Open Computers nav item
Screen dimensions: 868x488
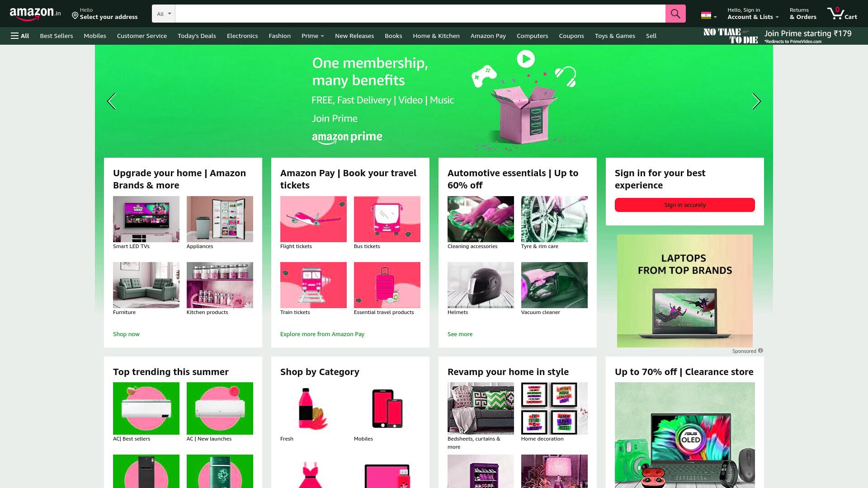click(x=532, y=36)
